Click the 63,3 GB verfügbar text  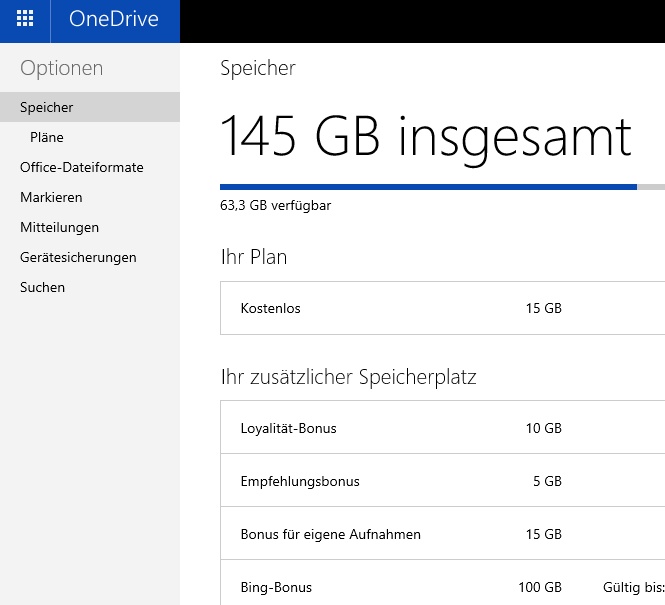[275, 206]
